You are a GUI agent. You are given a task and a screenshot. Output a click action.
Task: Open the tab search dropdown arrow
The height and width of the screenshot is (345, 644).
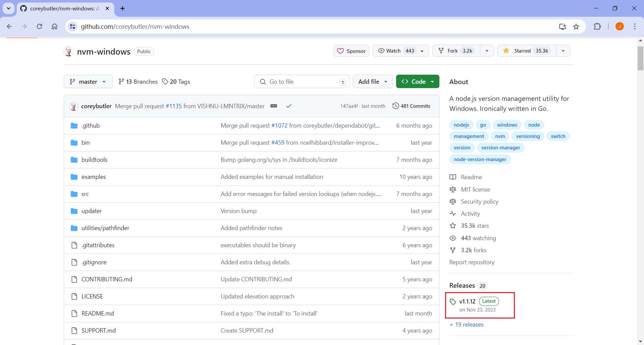(9, 8)
